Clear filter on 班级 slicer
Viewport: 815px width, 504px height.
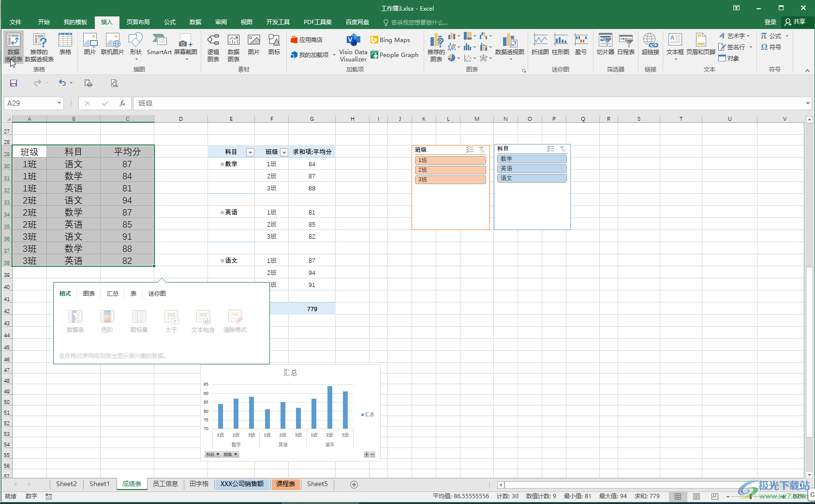482,150
